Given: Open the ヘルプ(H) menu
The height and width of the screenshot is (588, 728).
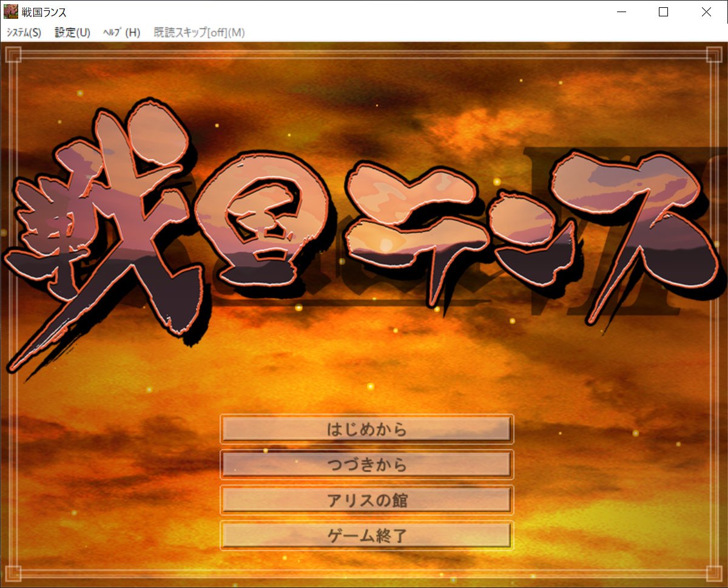Looking at the screenshot, I should (x=121, y=33).
